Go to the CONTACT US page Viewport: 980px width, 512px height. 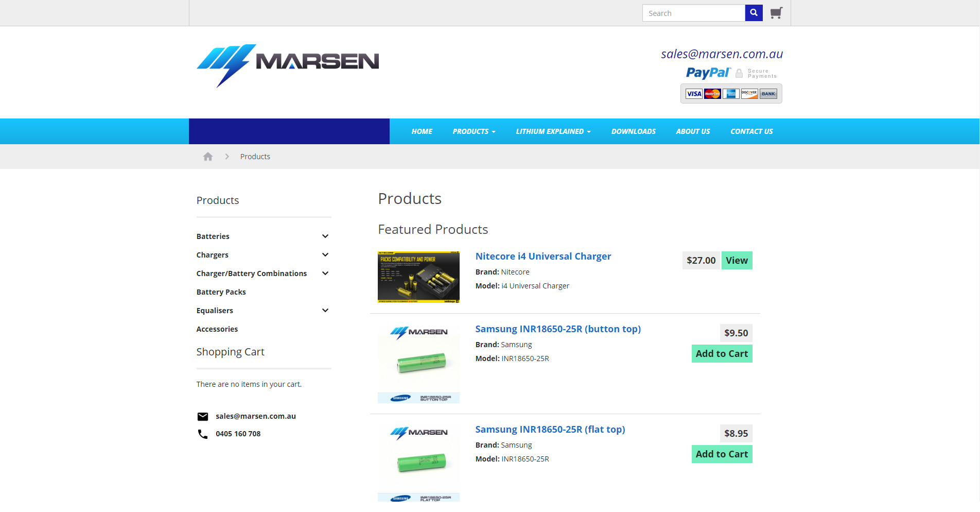pos(751,131)
